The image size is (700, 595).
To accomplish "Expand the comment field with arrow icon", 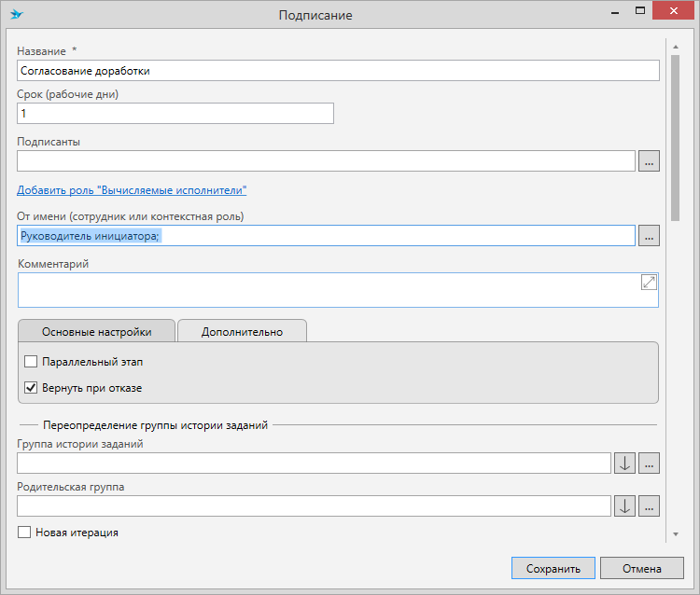I will pyautogui.click(x=649, y=283).
